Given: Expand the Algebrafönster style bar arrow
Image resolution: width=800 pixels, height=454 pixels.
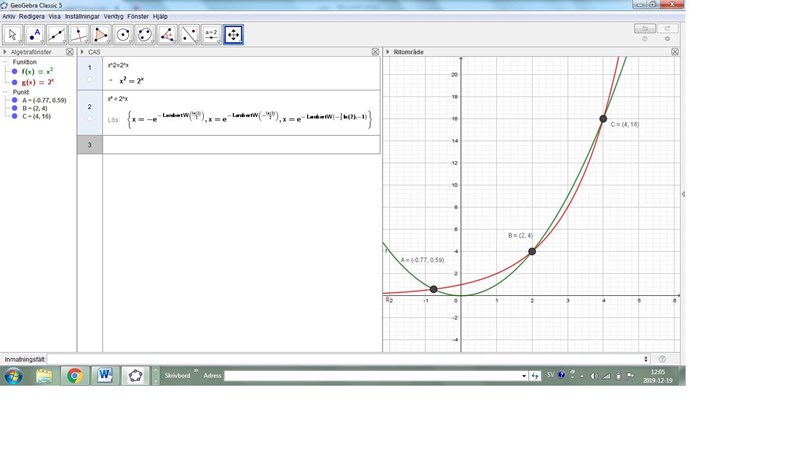Looking at the screenshot, I should pos(5,51).
